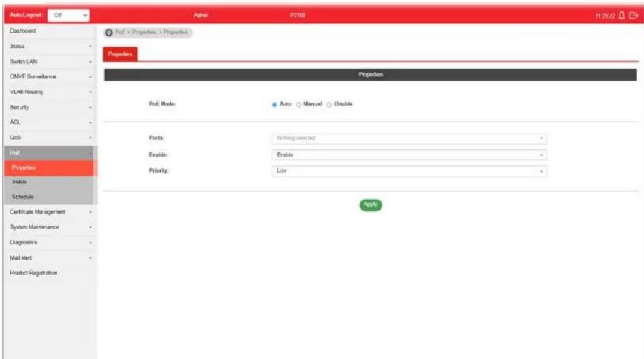644x359 pixels.
Task: Expand ONVIF Surveillance menu
Action: click(51, 77)
